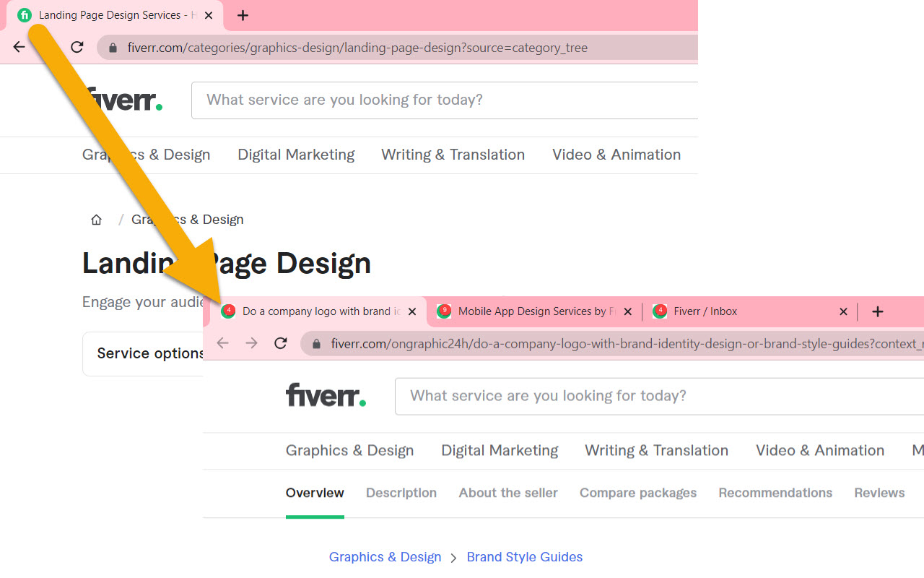Refresh the Landing Page Design window

pos(77,47)
